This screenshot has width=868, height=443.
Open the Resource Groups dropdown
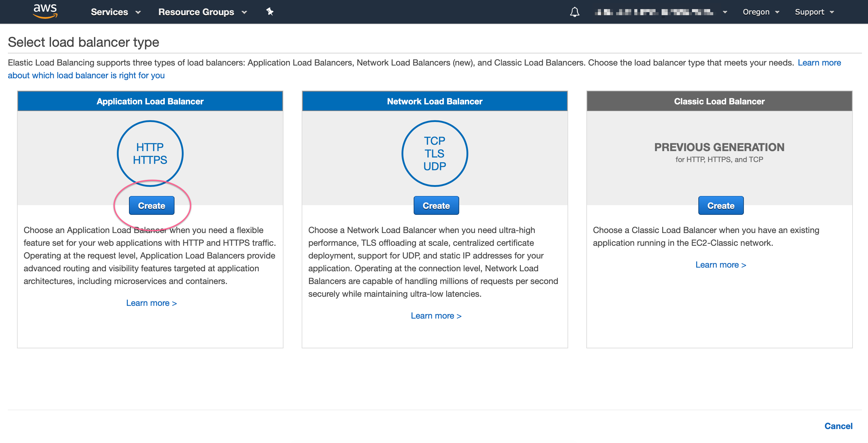tap(202, 12)
